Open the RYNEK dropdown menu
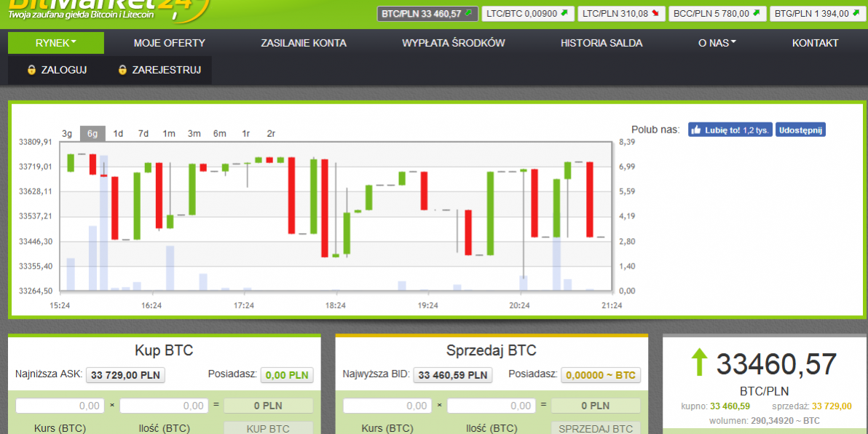 coord(56,43)
